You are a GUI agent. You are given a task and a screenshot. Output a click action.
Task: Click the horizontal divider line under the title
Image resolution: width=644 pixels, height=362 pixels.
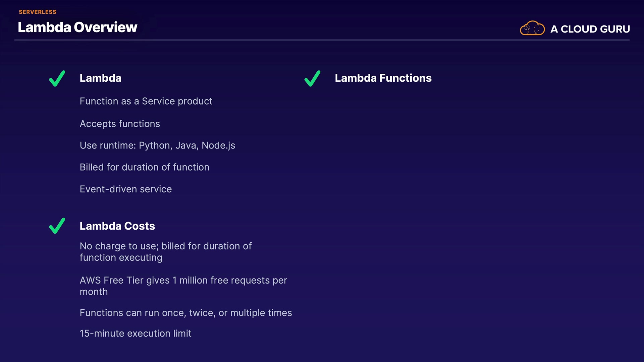[322, 40]
